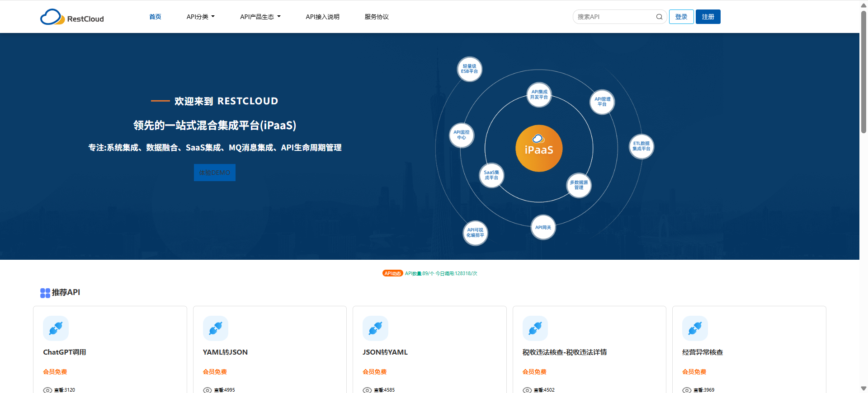
Task: Click the eye icon under 税收违法核查
Action: point(527,390)
